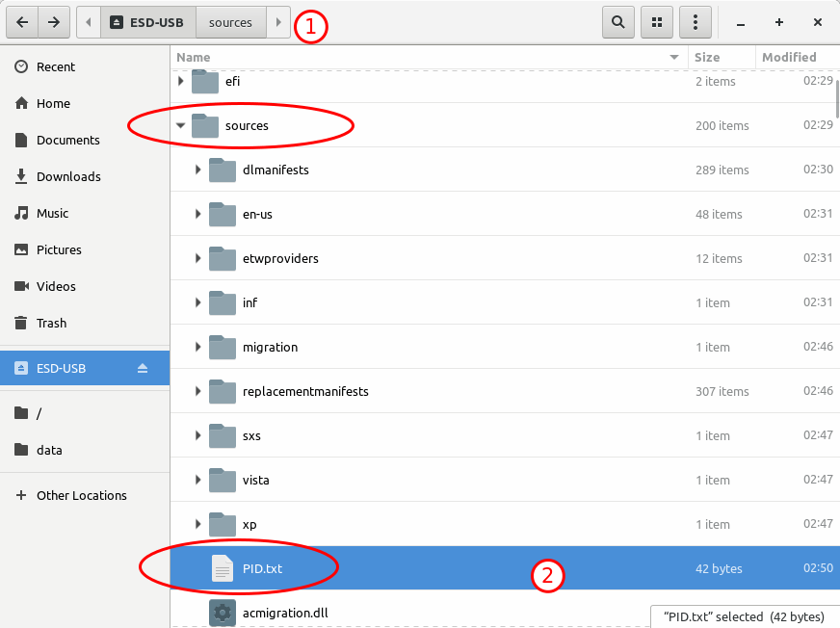Switch to grid view
Viewport: 840px width, 628px height.
pos(657,22)
